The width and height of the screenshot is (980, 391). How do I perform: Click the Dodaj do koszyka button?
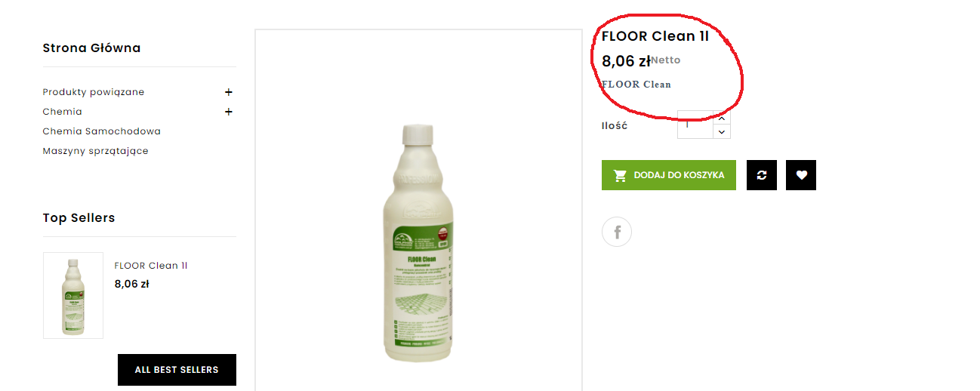[x=669, y=175]
